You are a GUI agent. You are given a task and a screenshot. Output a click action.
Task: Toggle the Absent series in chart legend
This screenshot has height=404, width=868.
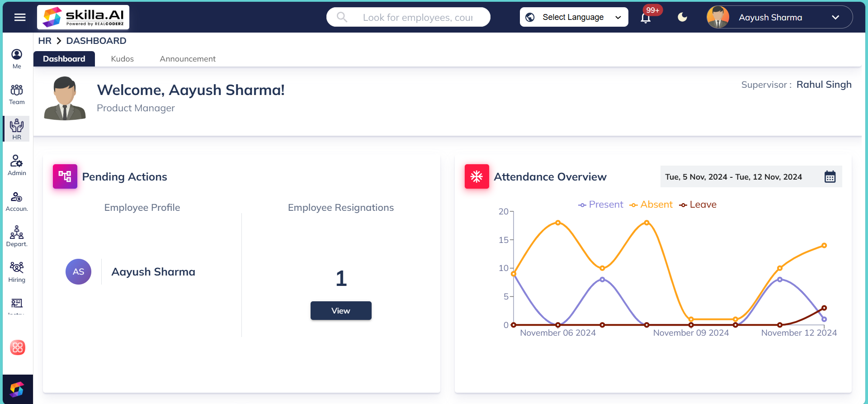(651, 204)
